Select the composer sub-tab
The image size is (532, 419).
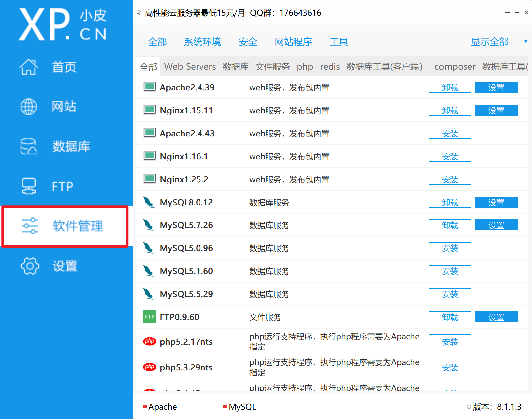(x=455, y=67)
